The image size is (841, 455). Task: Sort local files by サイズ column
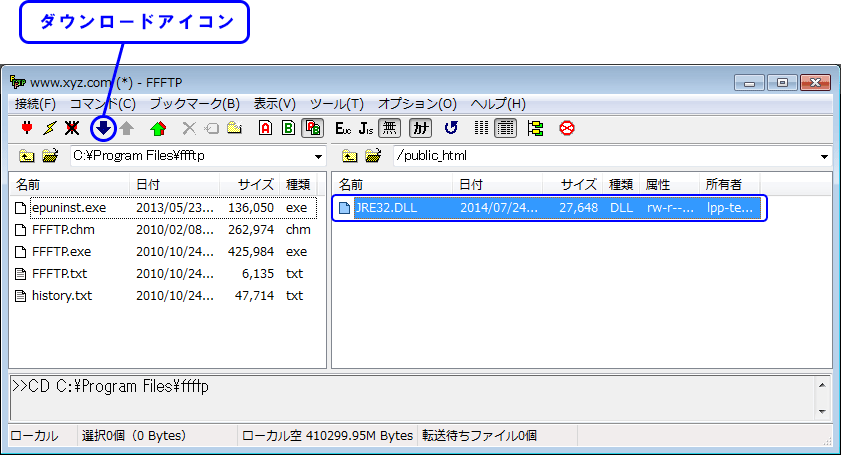249,185
